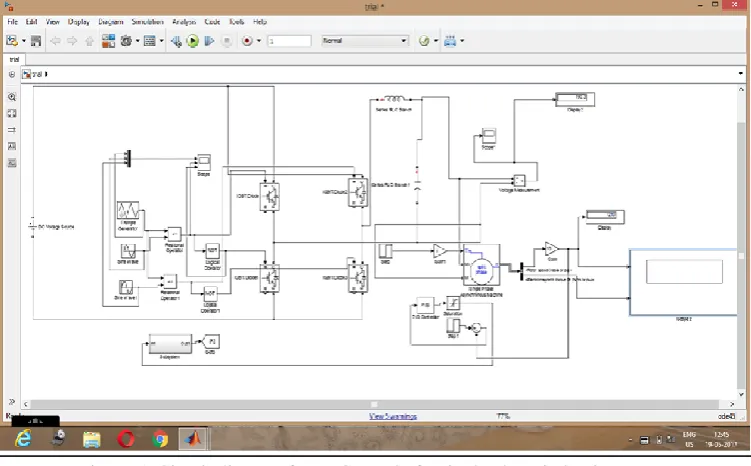751x466 pixels.
Task: Toggle the Hide/Show Model Browser icon
Action: (12, 74)
